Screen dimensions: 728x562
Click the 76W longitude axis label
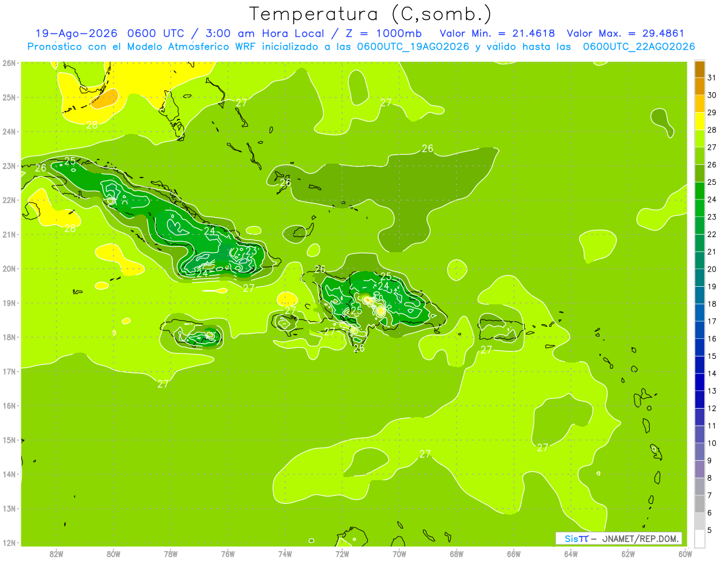click(x=227, y=553)
